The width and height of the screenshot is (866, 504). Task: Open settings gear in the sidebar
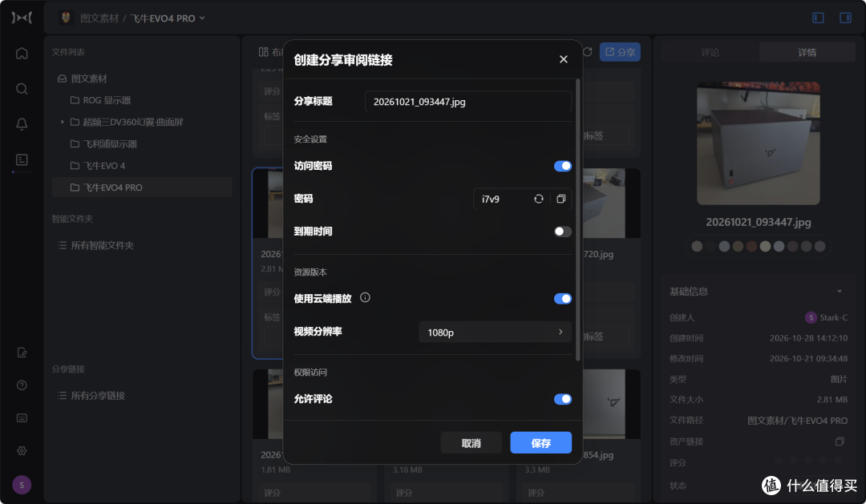tap(22, 450)
